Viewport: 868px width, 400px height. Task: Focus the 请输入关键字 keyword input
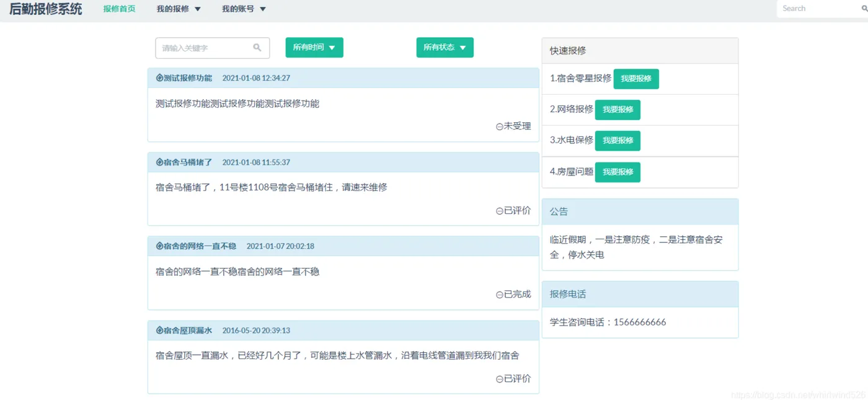click(x=206, y=48)
